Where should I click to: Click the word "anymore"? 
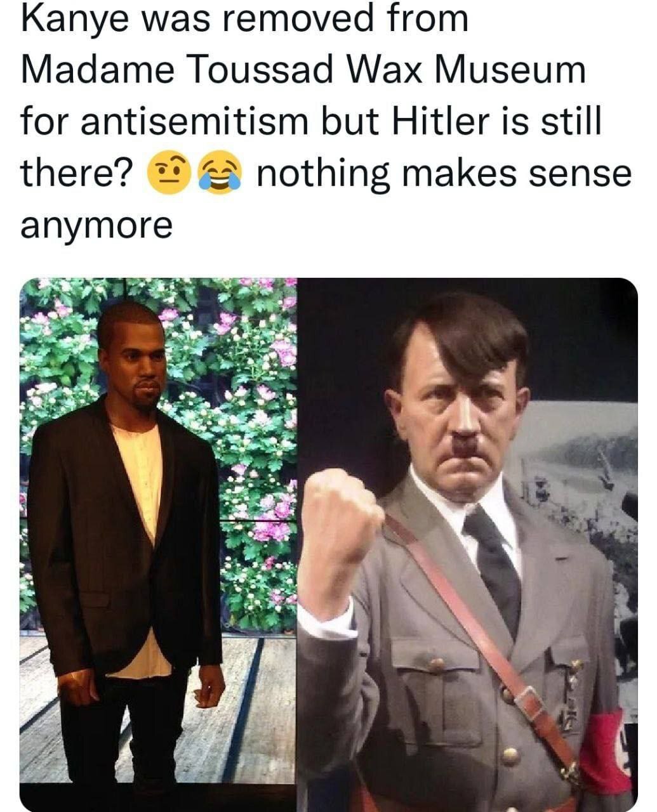click(x=96, y=225)
